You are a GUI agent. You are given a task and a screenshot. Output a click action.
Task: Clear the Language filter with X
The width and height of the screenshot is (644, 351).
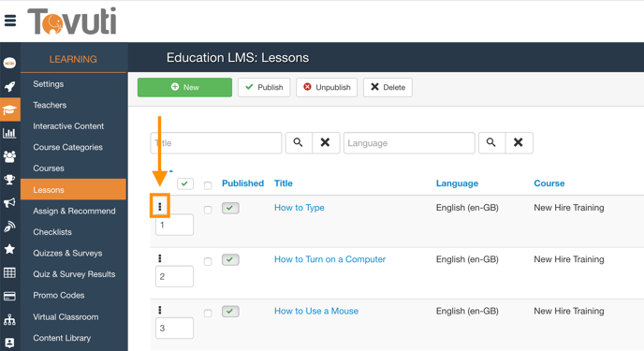click(x=519, y=143)
